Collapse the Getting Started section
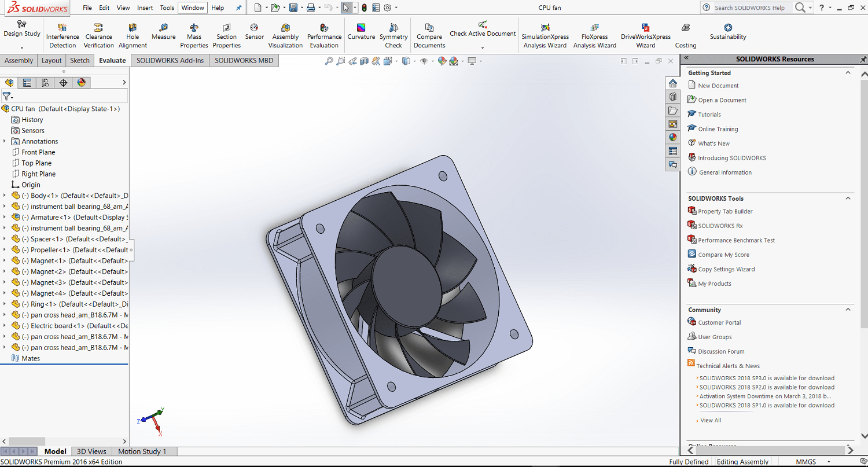This screenshot has height=467, width=868. click(848, 73)
